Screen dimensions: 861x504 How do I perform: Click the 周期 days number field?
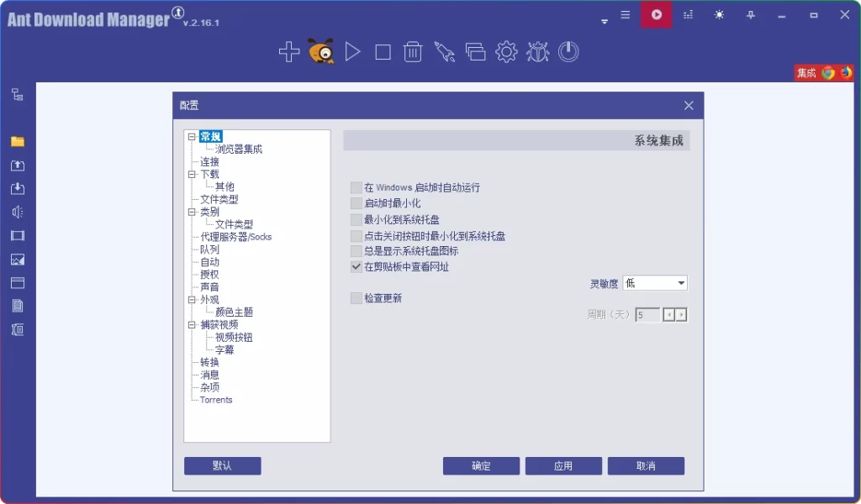[647, 315]
